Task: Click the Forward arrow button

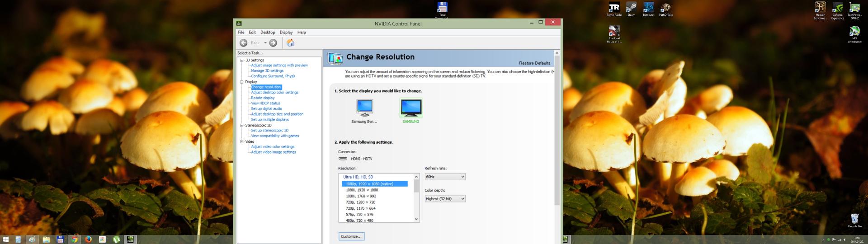Action: 273,42
